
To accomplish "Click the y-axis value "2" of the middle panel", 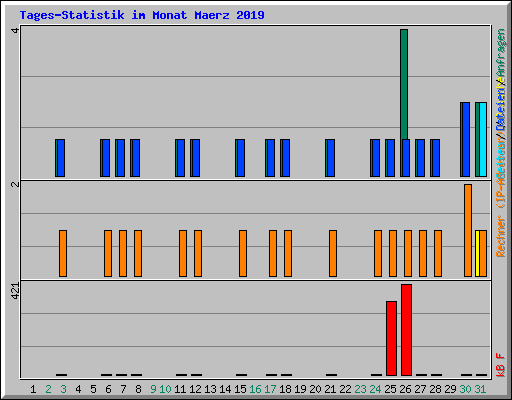I will (x=15, y=184).
